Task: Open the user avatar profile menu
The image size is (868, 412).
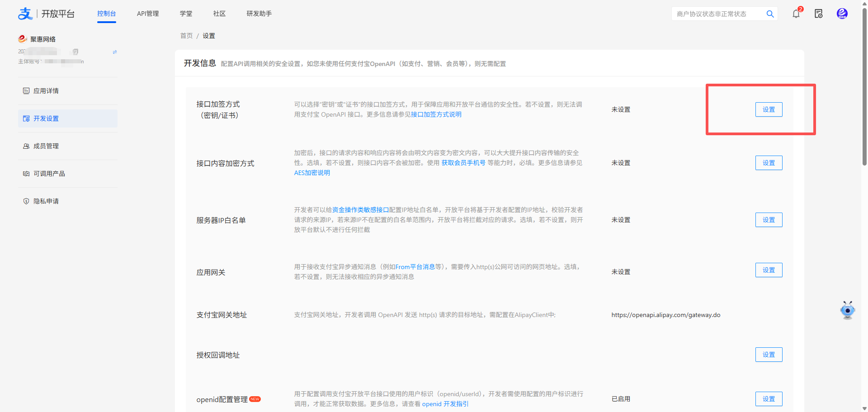Action: pos(842,14)
